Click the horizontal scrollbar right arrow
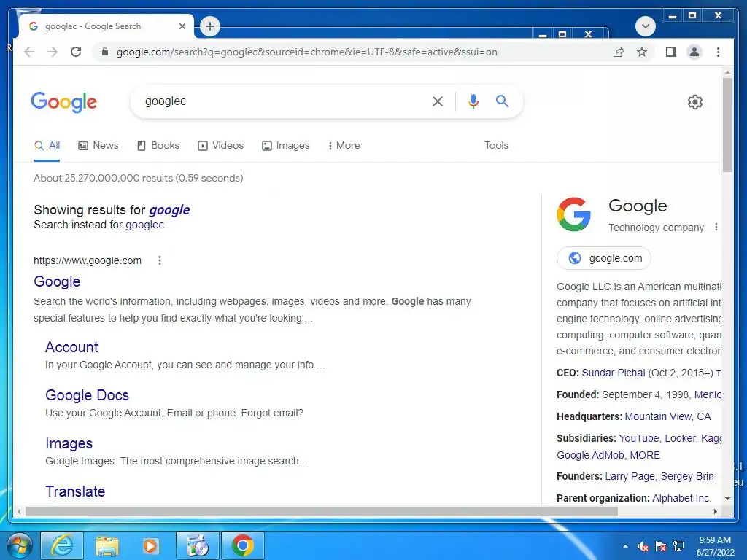Screen dimensions: 747x560 pos(715,511)
